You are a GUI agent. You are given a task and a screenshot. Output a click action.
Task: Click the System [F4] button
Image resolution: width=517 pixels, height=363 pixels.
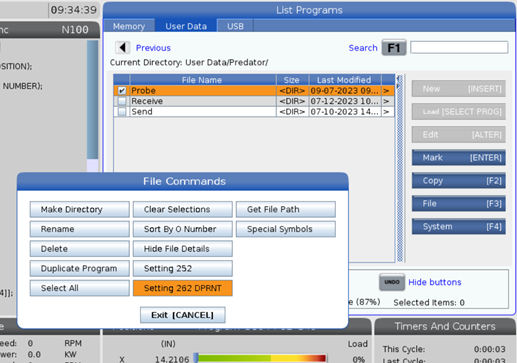point(459,227)
